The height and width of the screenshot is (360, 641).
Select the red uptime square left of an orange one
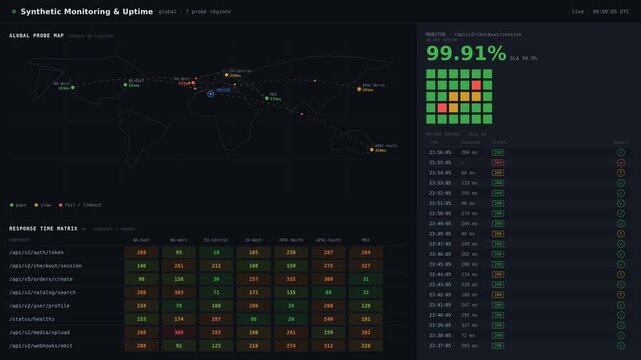coord(442,108)
